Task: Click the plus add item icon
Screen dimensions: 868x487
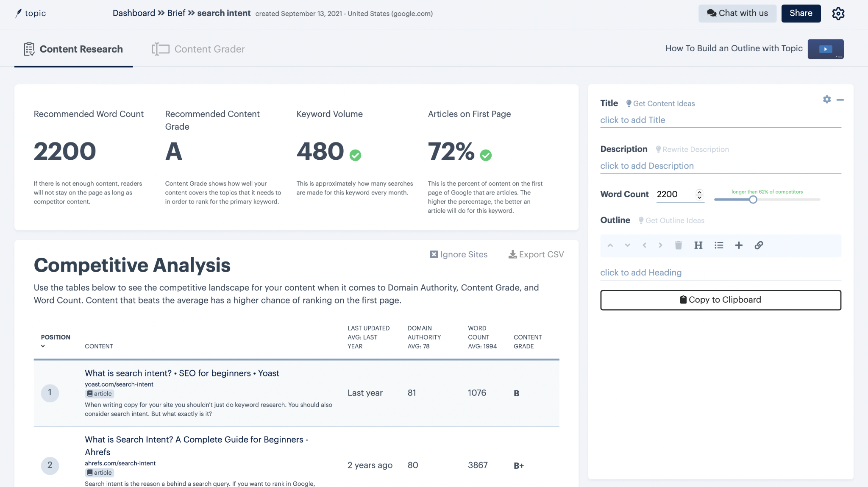Action: [738, 245]
